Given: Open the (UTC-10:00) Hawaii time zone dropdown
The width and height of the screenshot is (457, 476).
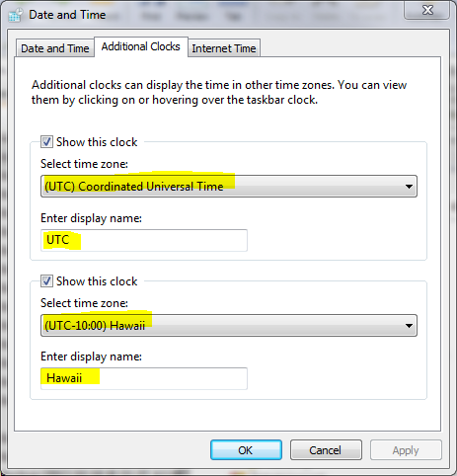Looking at the screenshot, I should (x=229, y=326).
